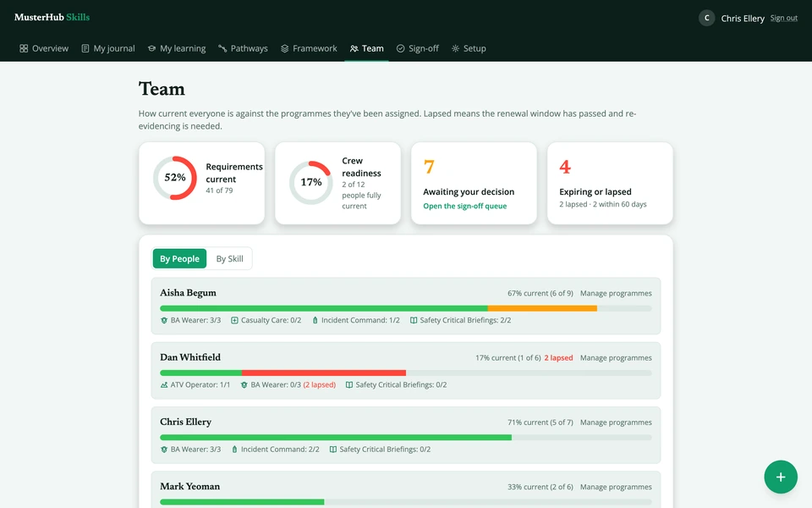Viewport: 812px width, 508px height.
Task: Click the Dan Whitfield name
Action: tap(190, 357)
